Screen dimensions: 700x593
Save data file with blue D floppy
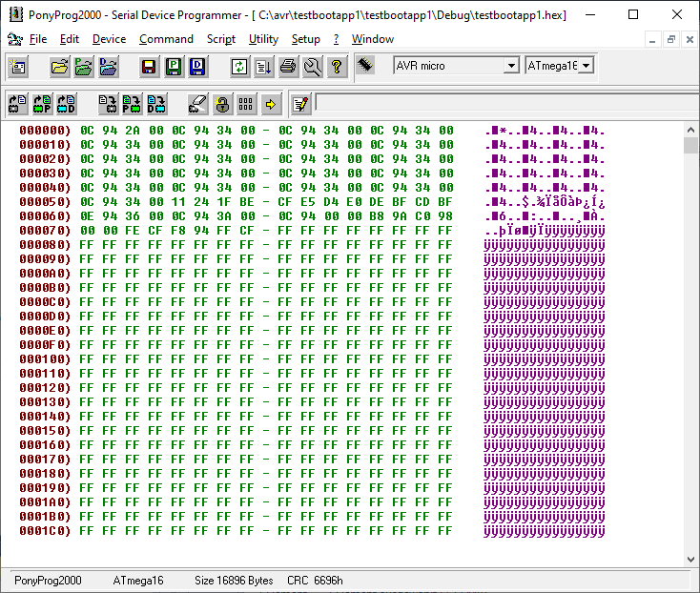click(197, 67)
